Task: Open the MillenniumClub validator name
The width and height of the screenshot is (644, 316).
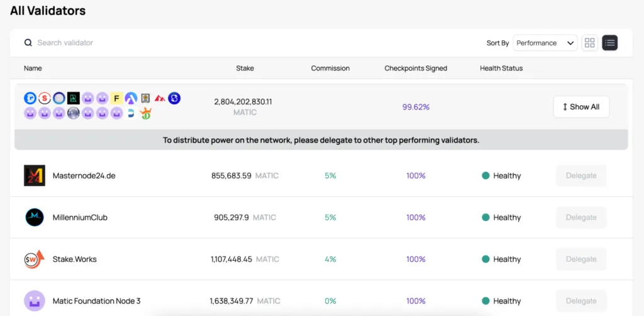Action: pyautogui.click(x=80, y=217)
